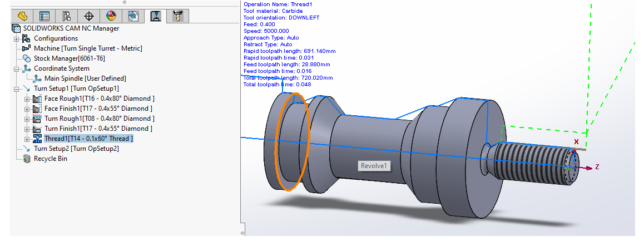Viewport: 644px width, 241px height.
Task: Click the Turn Rough1 operation icon
Action: coord(37,119)
